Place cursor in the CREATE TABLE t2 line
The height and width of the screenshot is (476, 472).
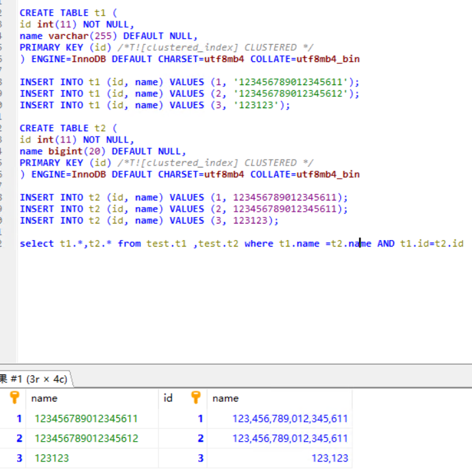click(67, 128)
